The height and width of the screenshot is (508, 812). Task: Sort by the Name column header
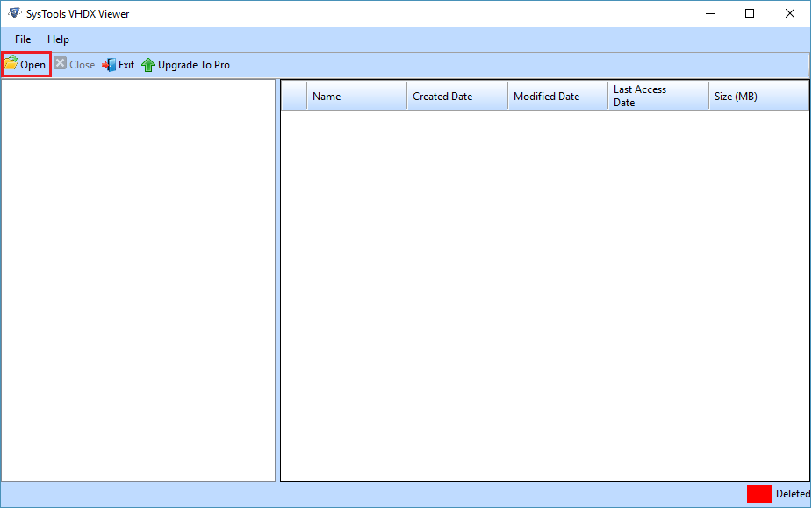pos(356,96)
